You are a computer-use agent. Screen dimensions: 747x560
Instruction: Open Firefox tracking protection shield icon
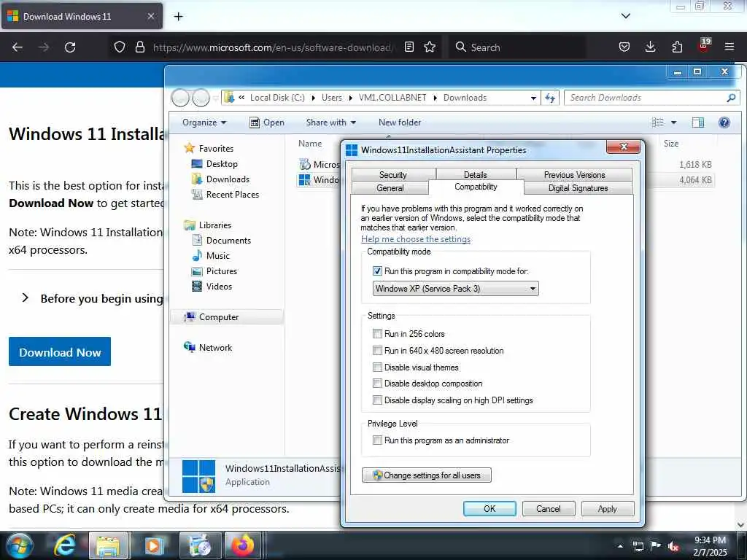120,47
